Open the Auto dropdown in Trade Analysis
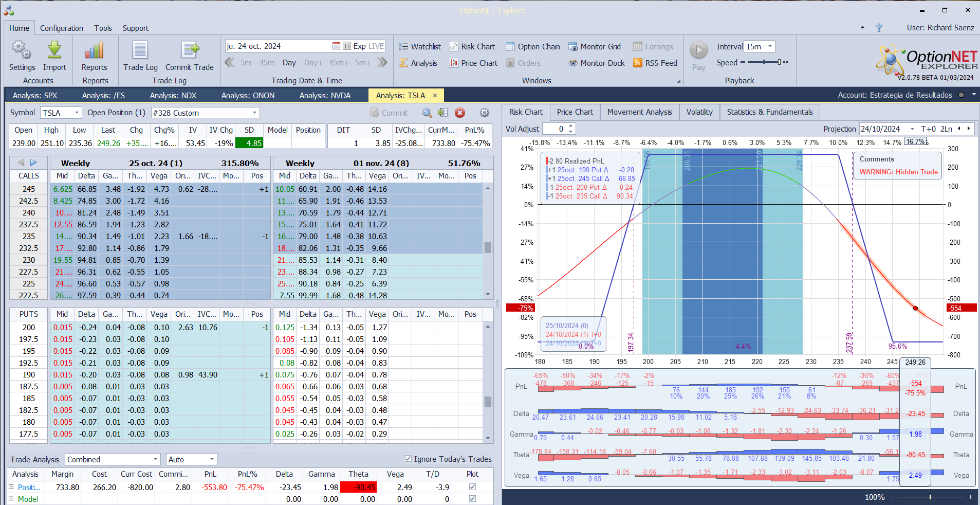The width and height of the screenshot is (980, 505). coord(211,459)
